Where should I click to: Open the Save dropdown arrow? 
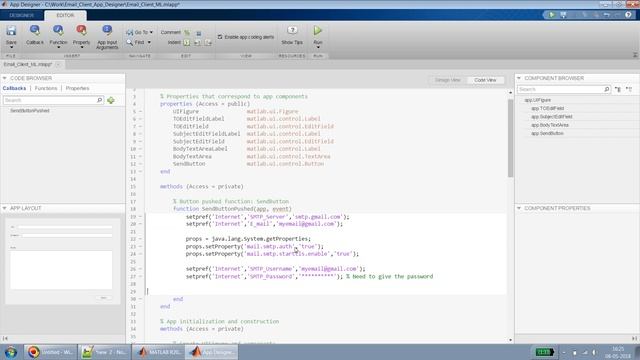point(11,47)
